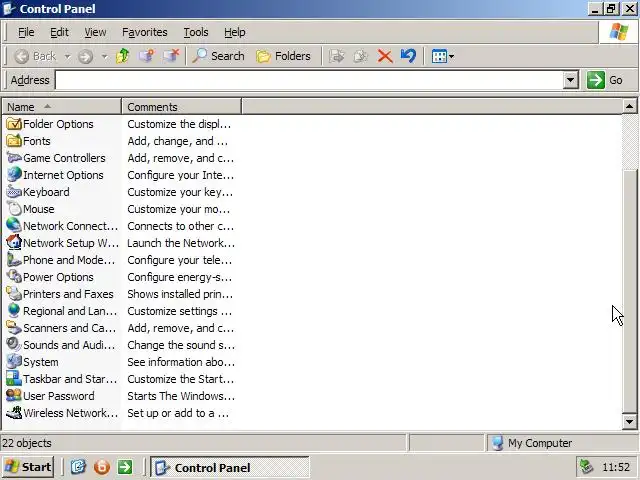Click the 11:52 clock in tray

click(616, 467)
